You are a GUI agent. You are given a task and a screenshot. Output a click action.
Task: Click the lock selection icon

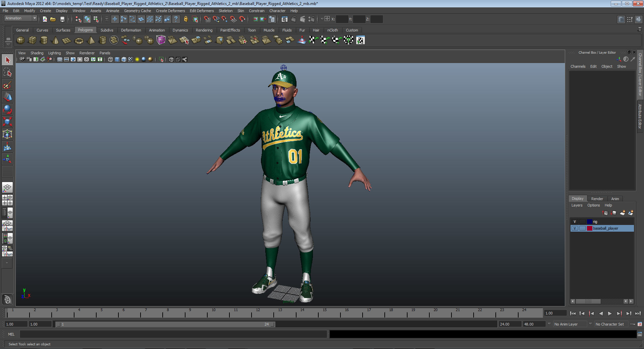pyautogui.click(x=185, y=19)
